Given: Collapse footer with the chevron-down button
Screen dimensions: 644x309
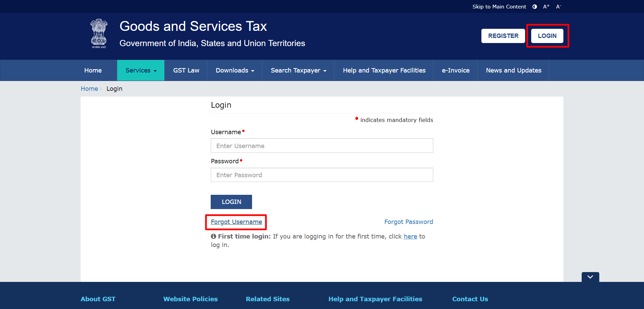Looking at the screenshot, I should [590, 277].
